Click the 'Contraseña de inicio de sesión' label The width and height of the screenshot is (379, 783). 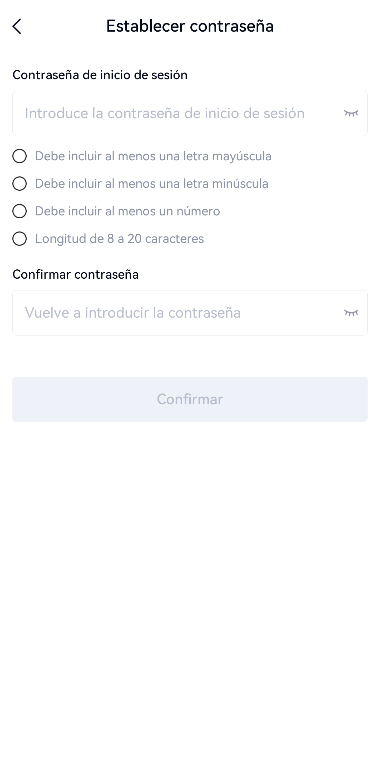100,75
